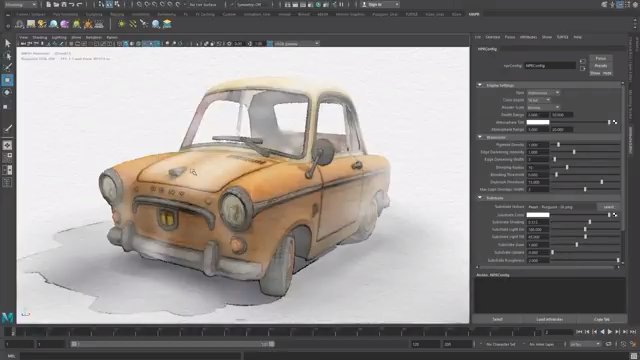Activate the highlighted Move tool
This screenshot has width=640, height=360.
click(7, 80)
